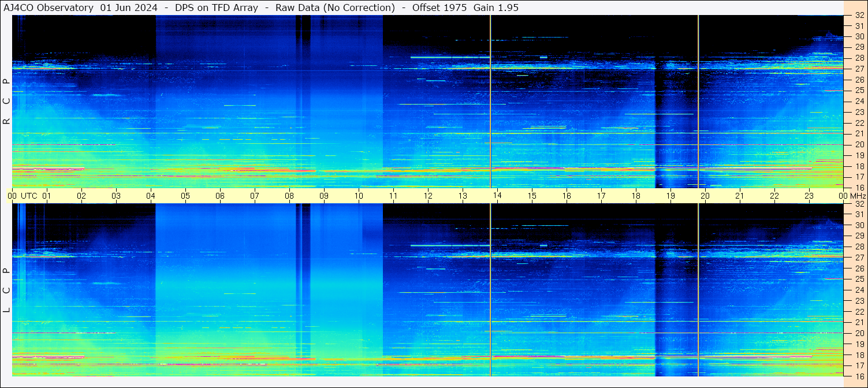
Task: Click the 08 hour label on time axis
Action: [289, 196]
